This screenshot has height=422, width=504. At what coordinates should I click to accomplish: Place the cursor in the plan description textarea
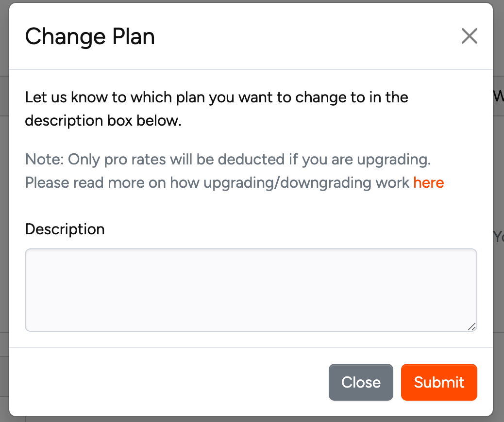pyautogui.click(x=251, y=290)
